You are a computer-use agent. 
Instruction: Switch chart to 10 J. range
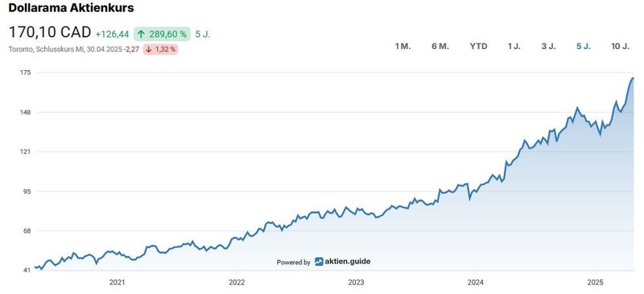click(x=620, y=46)
